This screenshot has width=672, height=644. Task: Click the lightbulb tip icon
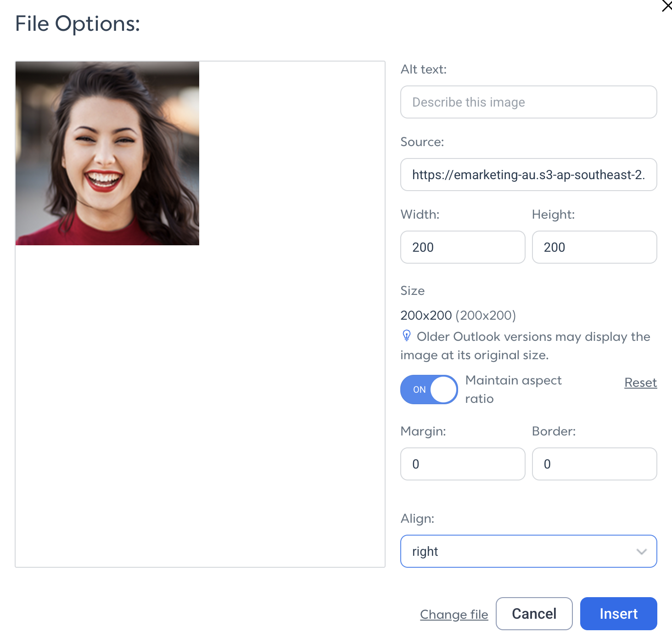[407, 336]
